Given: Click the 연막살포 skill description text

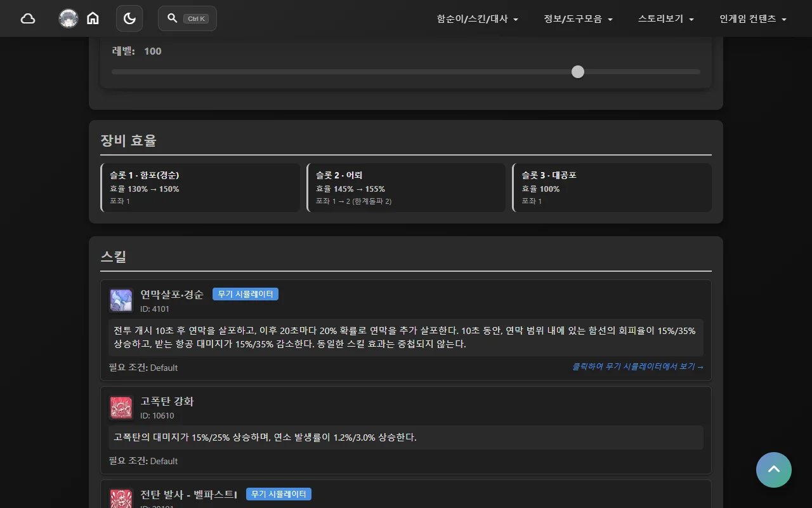Looking at the screenshot, I should pos(406,337).
